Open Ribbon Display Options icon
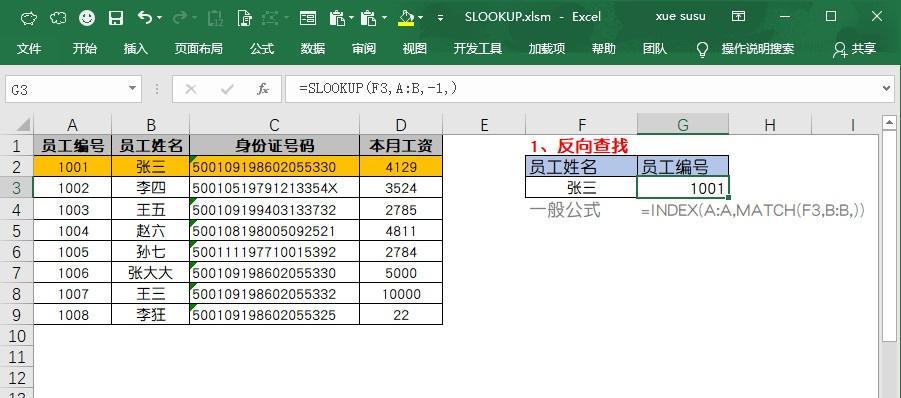The image size is (901, 398). [739, 17]
